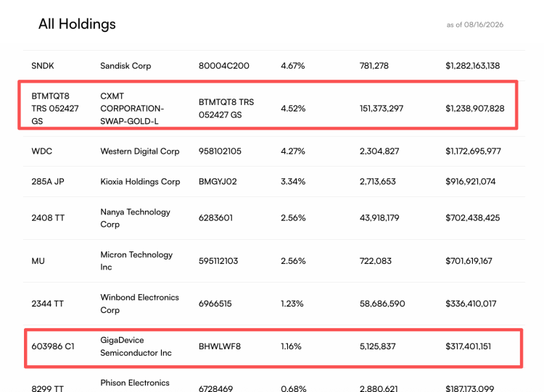Click the 8299 TT ticker cell
Image resolution: width=544 pixels, height=392 pixels.
[48, 388]
